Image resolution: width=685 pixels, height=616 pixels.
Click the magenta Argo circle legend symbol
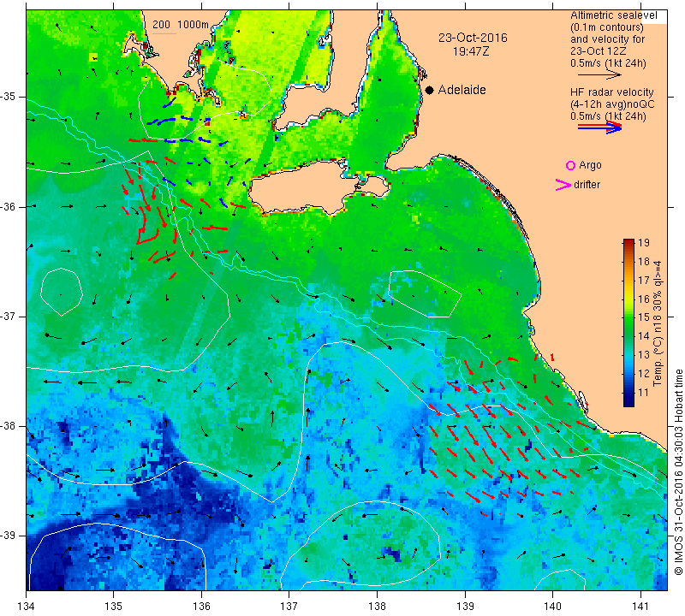click(x=570, y=165)
